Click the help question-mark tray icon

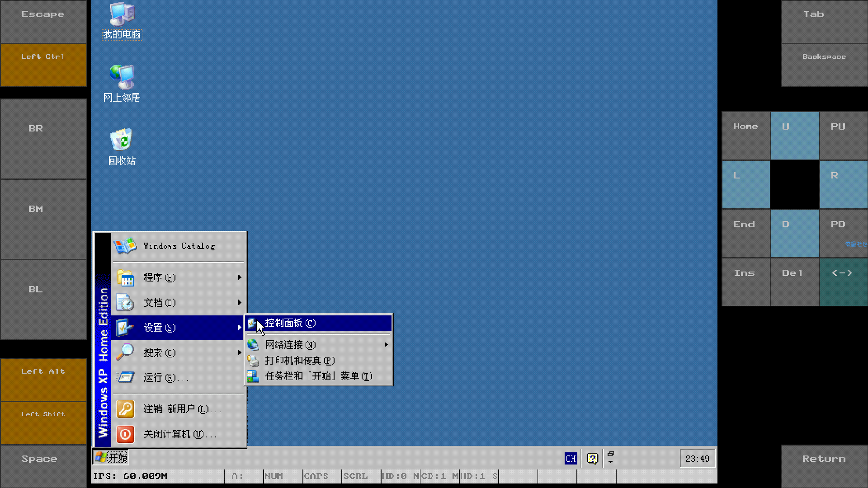pyautogui.click(x=592, y=459)
